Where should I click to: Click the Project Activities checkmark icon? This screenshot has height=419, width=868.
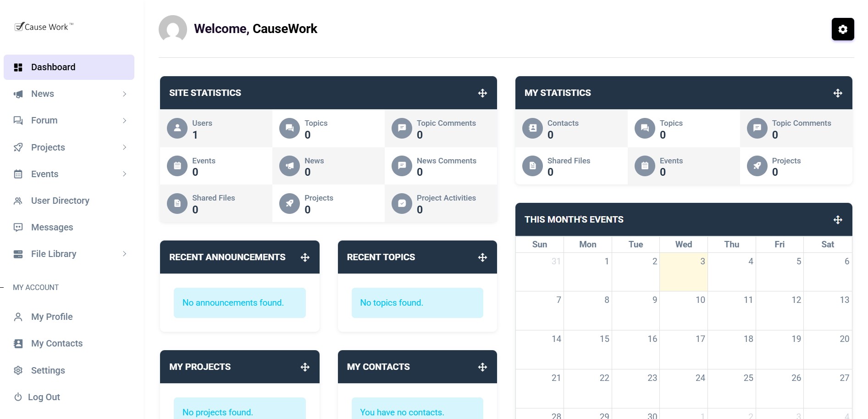pyautogui.click(x=402, y=203)
